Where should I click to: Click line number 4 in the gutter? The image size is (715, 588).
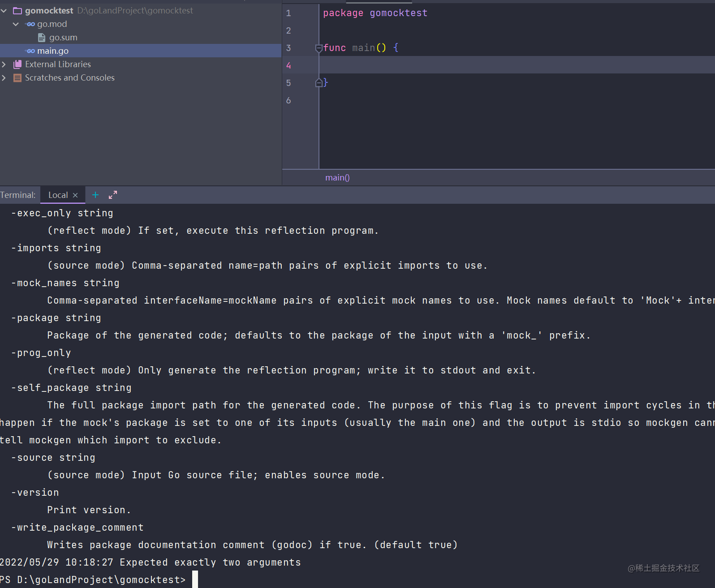tap(289, 66)
